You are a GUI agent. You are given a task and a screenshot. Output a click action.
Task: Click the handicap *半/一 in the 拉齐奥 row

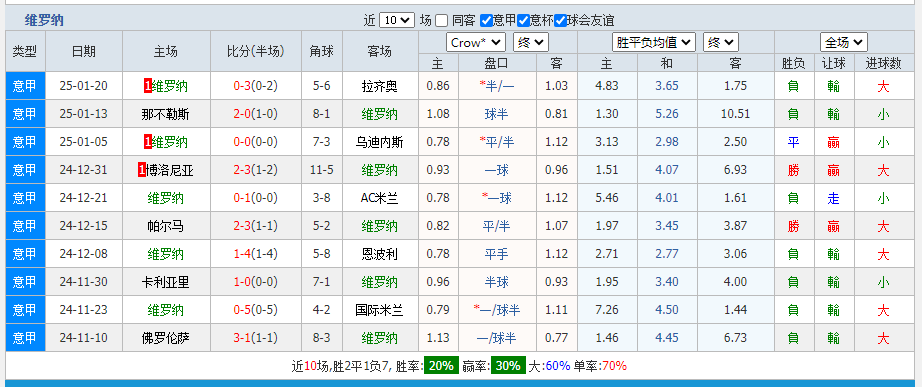(x=497, y=86)
